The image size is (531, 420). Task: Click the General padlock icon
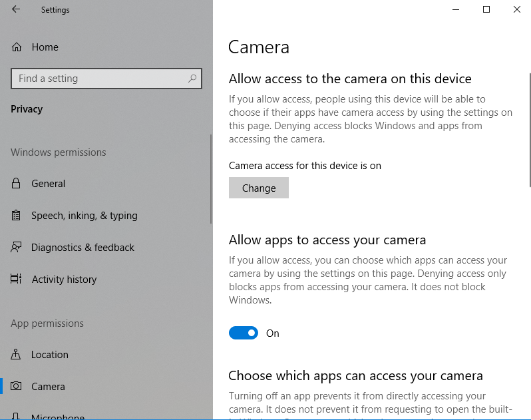click(x=17, y=184)
